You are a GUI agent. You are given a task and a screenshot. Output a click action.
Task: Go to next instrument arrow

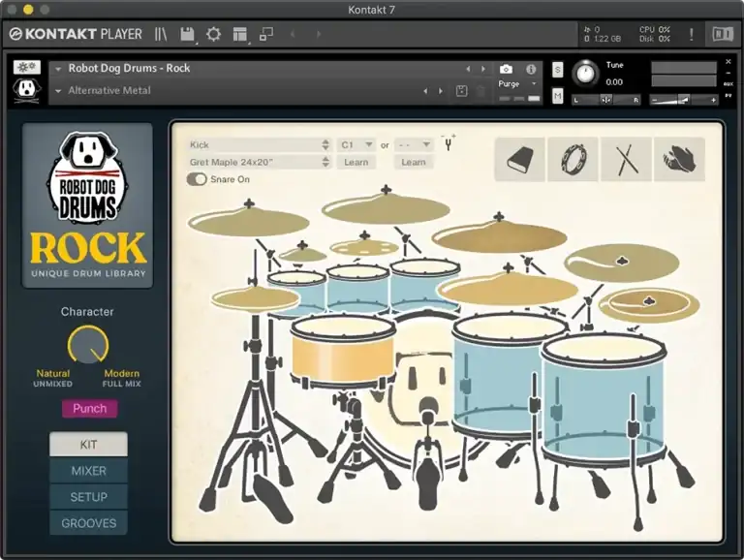(483, 69)
